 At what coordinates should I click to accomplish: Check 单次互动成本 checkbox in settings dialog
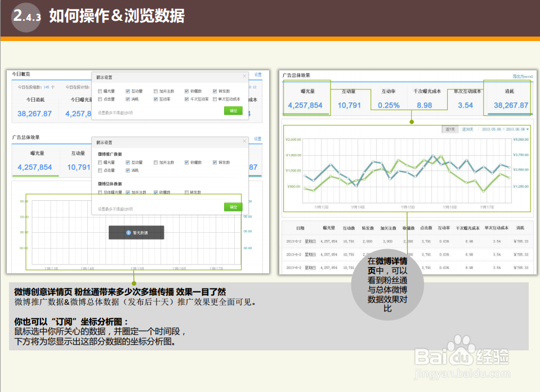215,99
